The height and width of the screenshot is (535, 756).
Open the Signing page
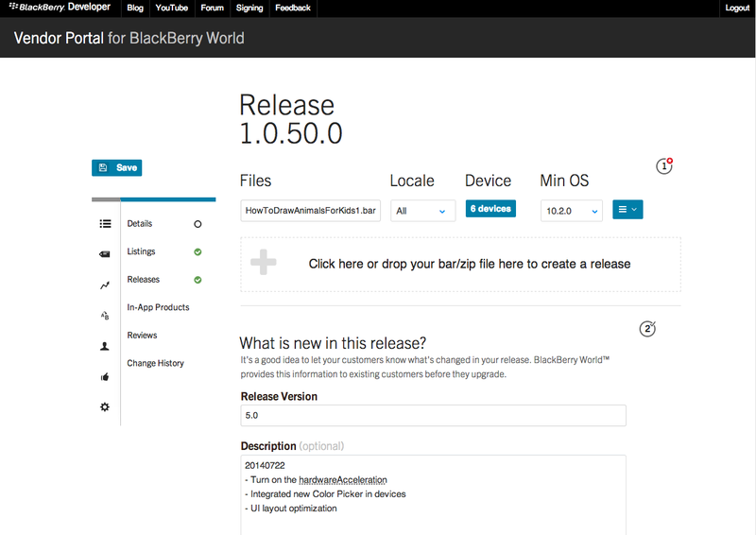(x=249, y=8)
